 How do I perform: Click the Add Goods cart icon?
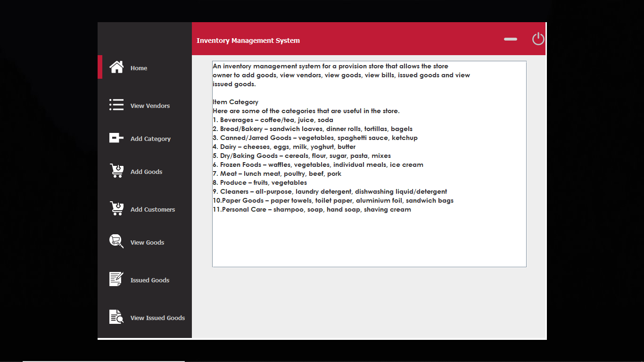(x=116, y=171)
